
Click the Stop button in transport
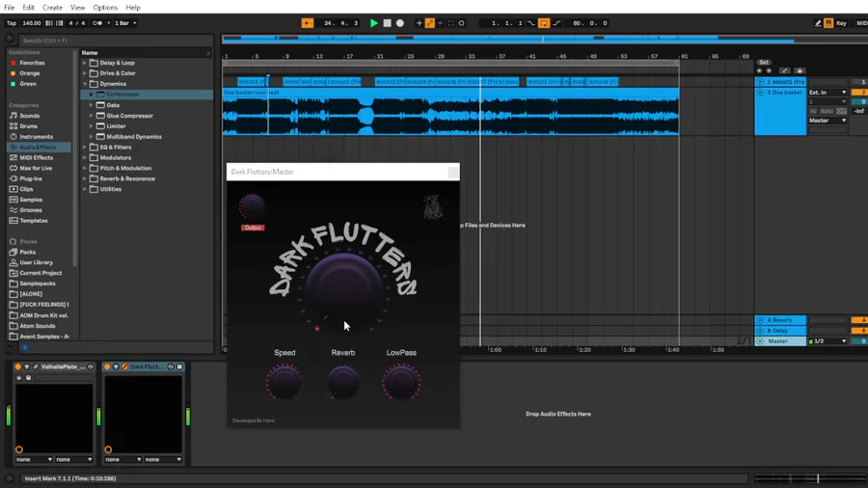pyautogui.click(x=387, y=23)
